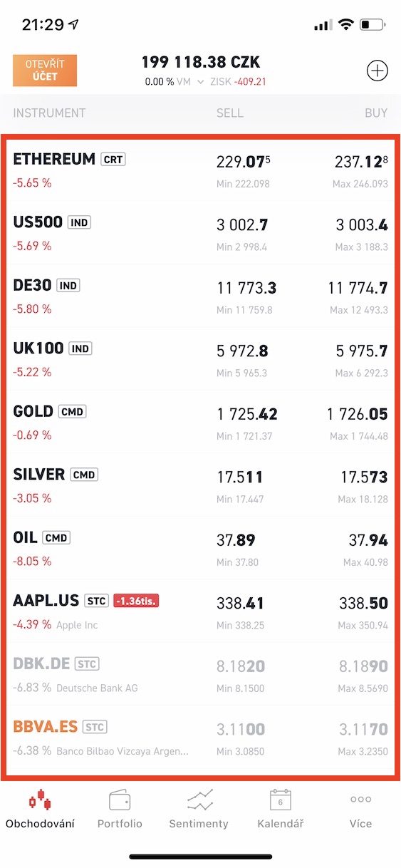Open the OIL instrument row
Screen dimensions: 401x868
click(x=200, y=548)
